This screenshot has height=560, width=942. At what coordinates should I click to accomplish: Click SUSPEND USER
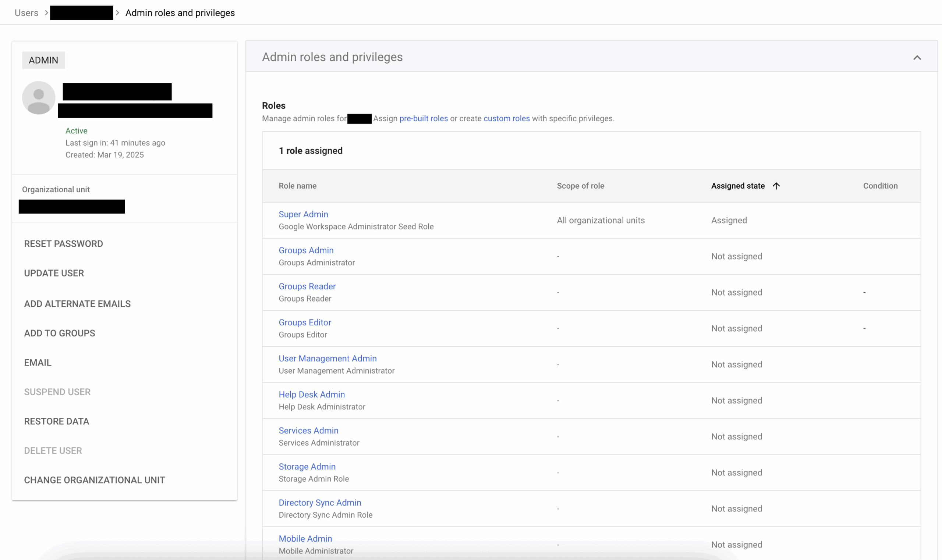pyautogui.click(x=57, y=392)
